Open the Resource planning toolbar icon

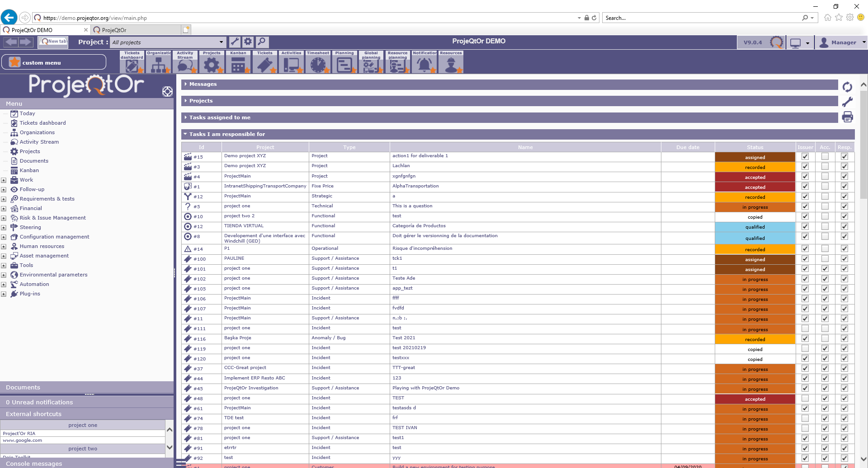pos(397,65)
